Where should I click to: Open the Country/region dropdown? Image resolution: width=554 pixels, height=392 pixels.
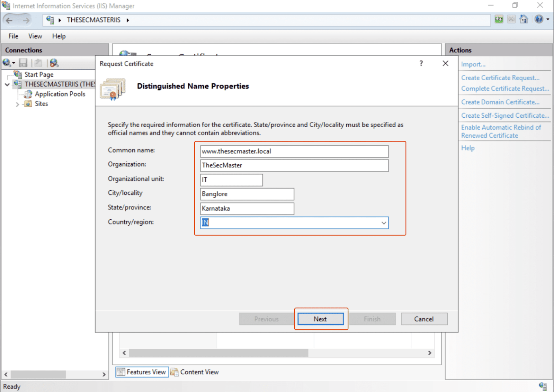coord(384,223)
